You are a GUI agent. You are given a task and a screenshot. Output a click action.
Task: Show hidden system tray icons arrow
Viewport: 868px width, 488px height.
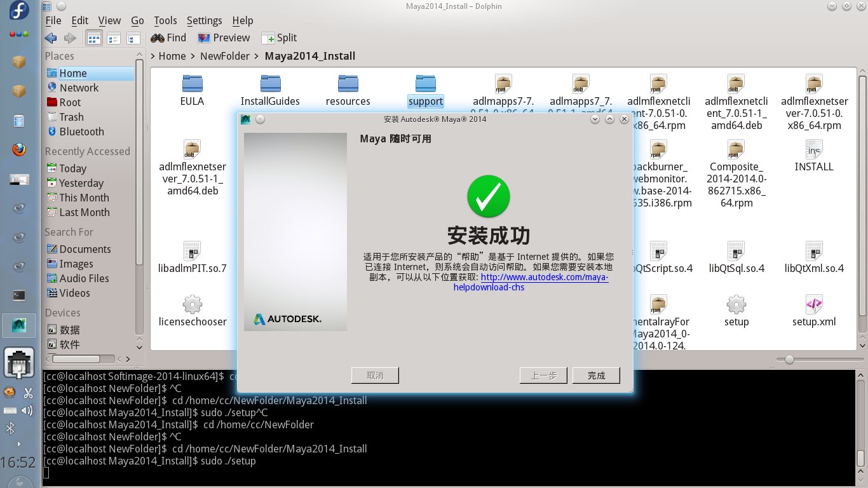pos(18,444)
